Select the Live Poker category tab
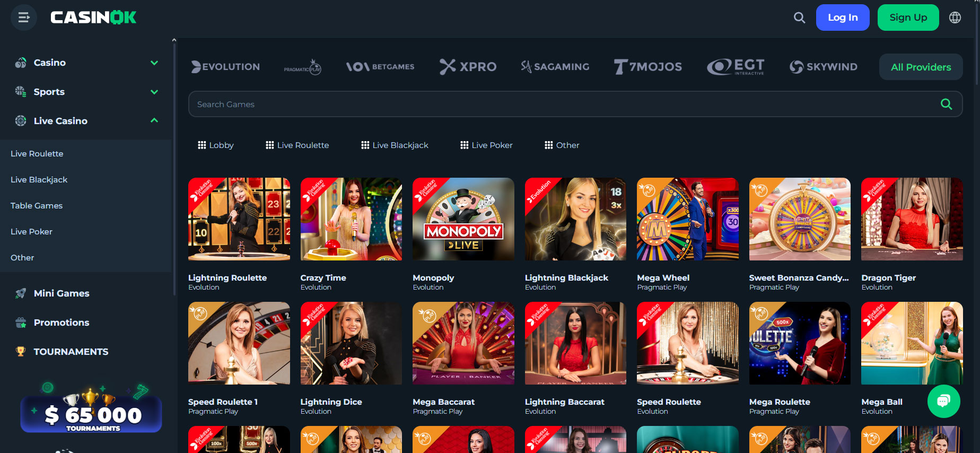This screenshot has height=453, width=980. coord(486,145)
